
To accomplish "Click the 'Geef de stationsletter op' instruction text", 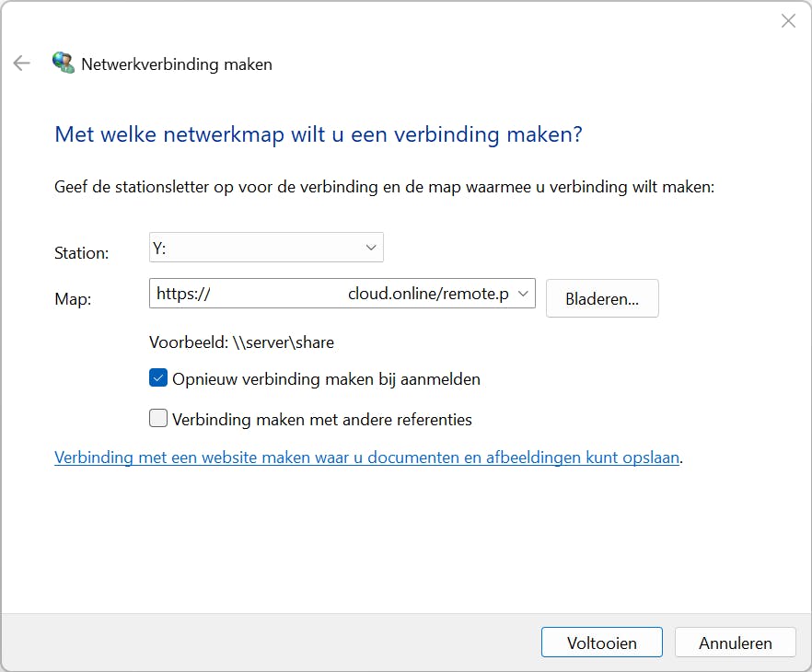I will pyautogui.click(x=384, y=187).
